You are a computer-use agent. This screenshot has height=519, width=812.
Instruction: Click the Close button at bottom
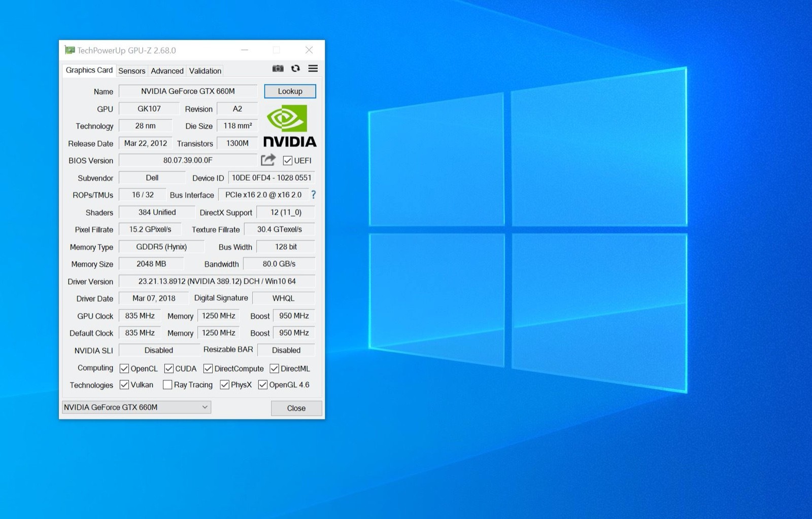point(296,408)
